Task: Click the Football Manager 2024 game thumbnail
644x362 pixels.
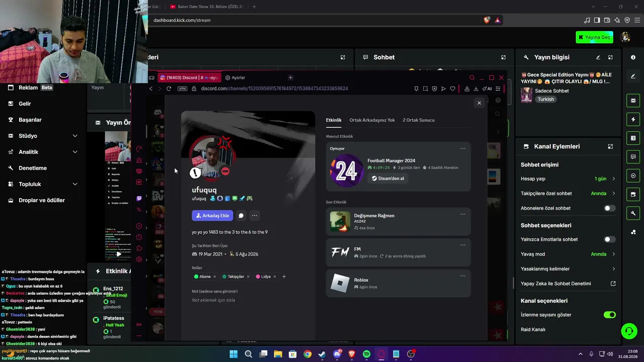Action: point(347,170)
